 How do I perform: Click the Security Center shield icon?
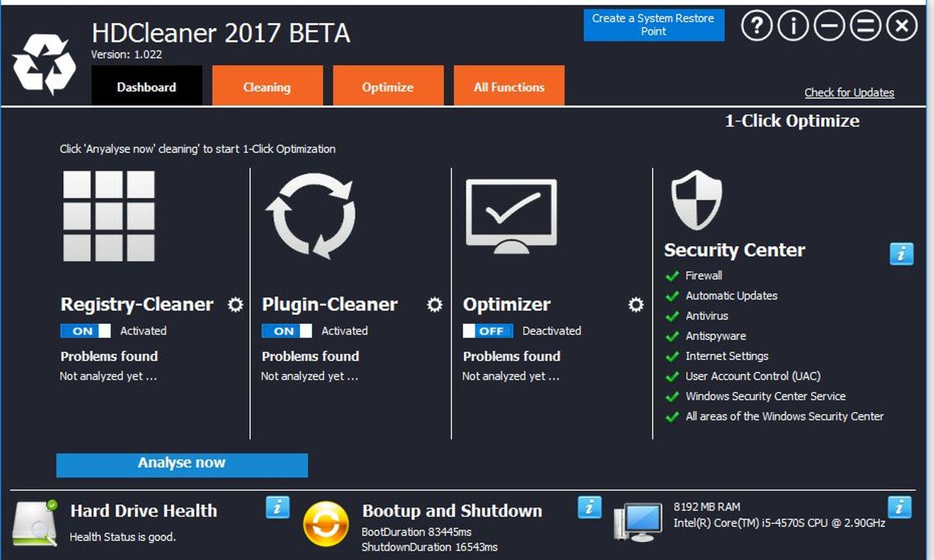click(696, 200)
